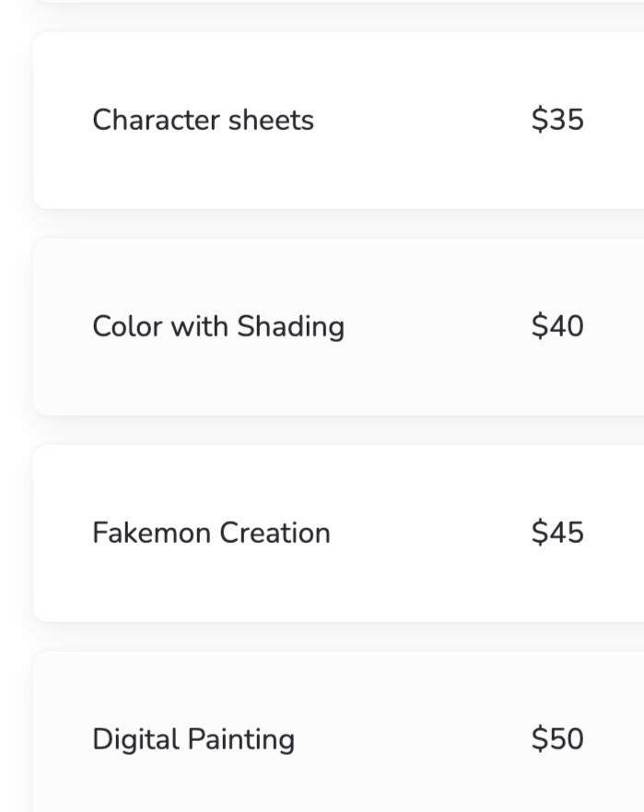This screenshot has height=812, width=644.
Task: Click the word "sheets" in the first card
Action: tap(271, 120)
